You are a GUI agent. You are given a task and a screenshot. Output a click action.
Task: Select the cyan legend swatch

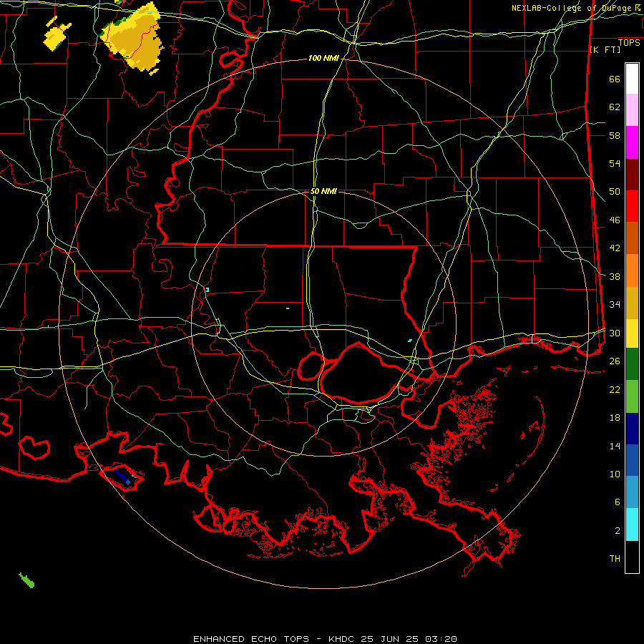click(632, 525)
